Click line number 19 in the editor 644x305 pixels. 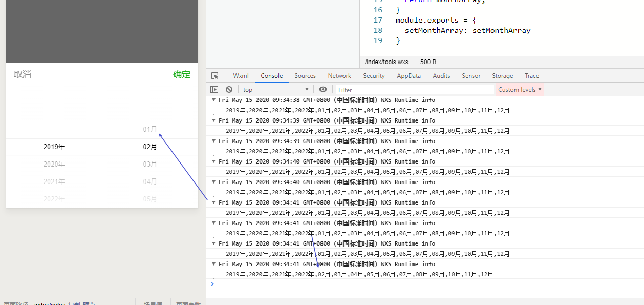pyautogui.click(x=378, y=40)
